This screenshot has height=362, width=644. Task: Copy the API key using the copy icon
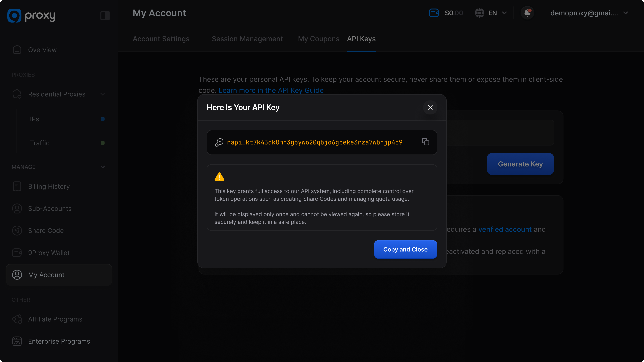[425, 142]
